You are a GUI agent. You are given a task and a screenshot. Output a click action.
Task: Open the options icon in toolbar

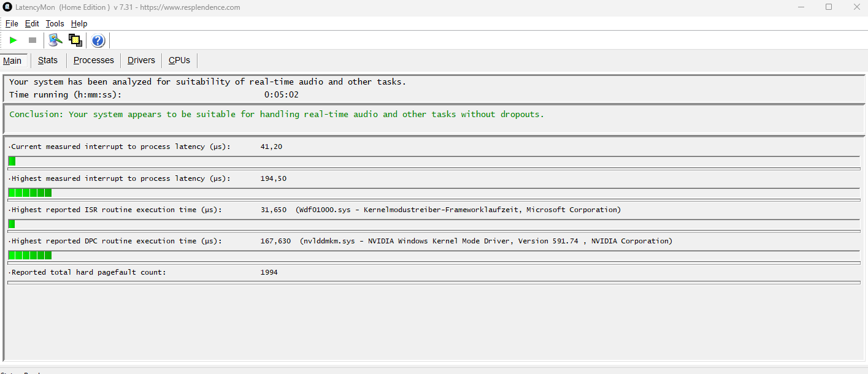56,40
